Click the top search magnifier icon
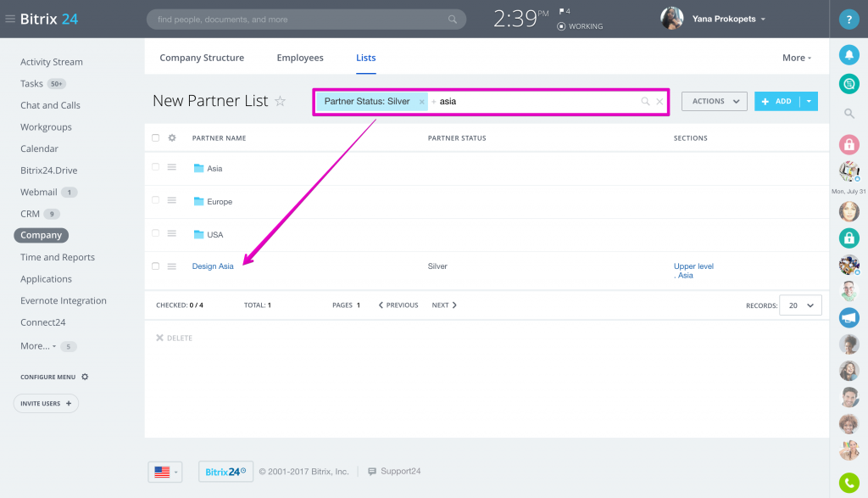Viewport: 868px width, 498px height. (x=453, y=20)
